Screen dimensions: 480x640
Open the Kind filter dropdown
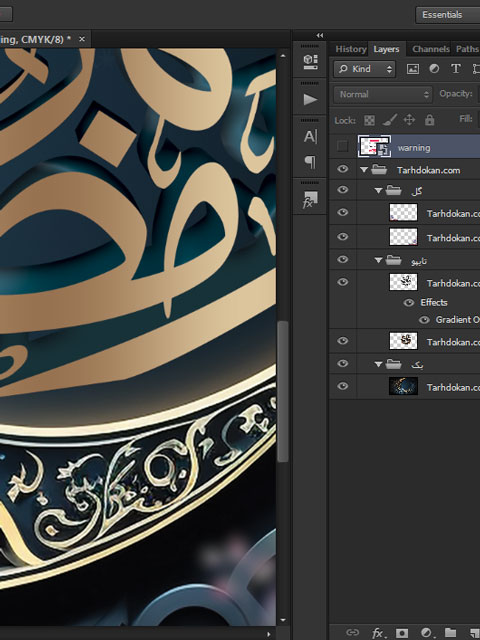(x=365, y=69)
